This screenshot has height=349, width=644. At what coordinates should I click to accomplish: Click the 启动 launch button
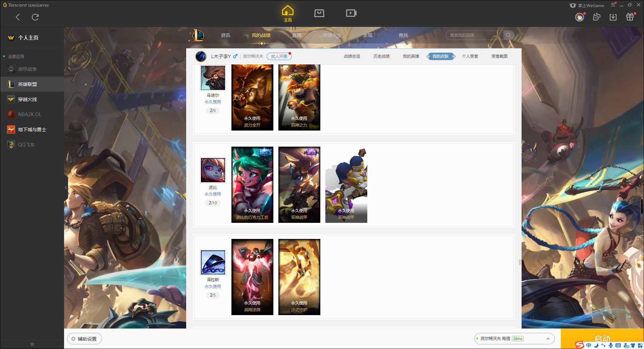pos(602,339)
